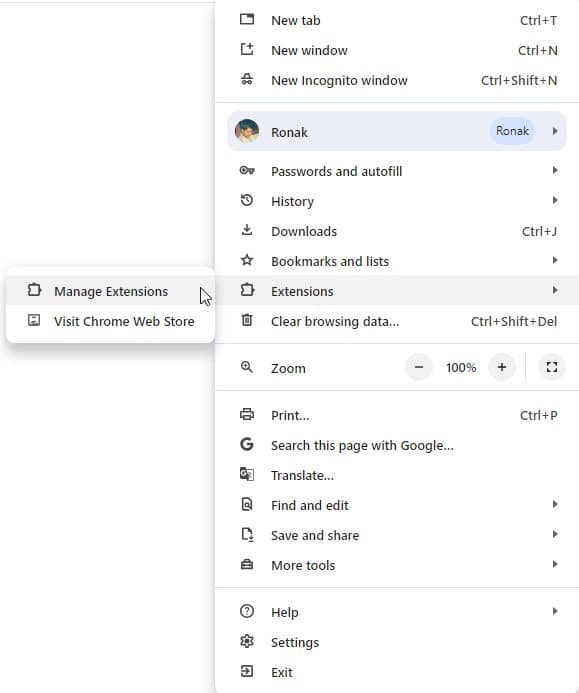Decrease zoom with the minus button
The width and height of the screenshot is (579, 693).
point(419,367)
